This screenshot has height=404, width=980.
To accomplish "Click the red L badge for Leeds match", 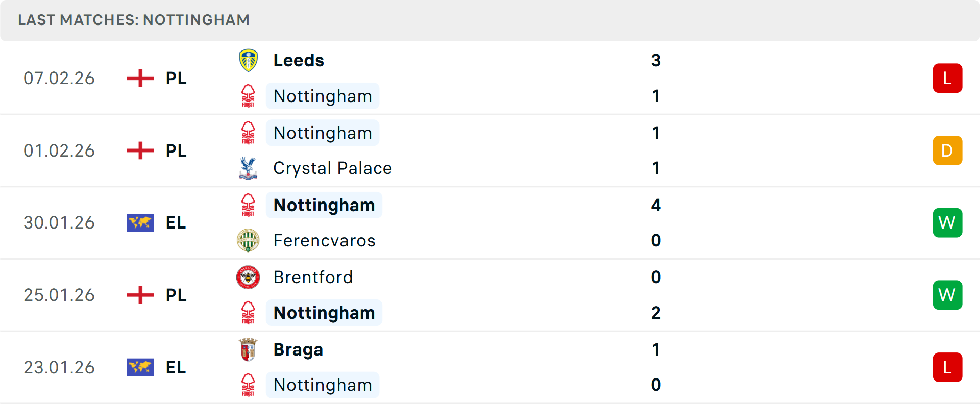I will coord(947,78).
